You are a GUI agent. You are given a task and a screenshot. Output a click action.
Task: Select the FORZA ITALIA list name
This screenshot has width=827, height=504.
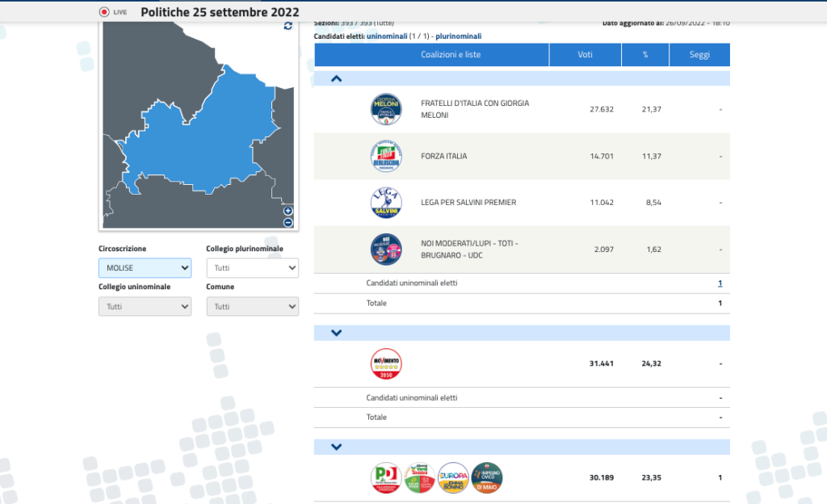pyautogui.click(x=444, y=156)
